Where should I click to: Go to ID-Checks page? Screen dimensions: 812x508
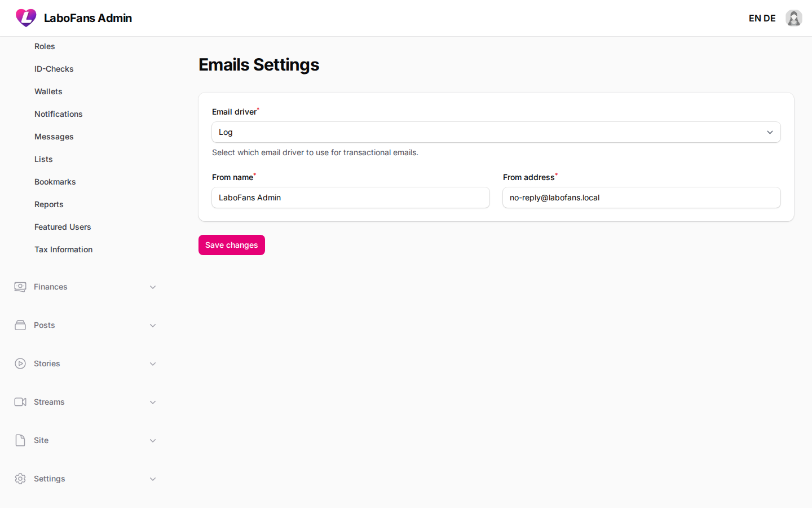tap(54, 69)
